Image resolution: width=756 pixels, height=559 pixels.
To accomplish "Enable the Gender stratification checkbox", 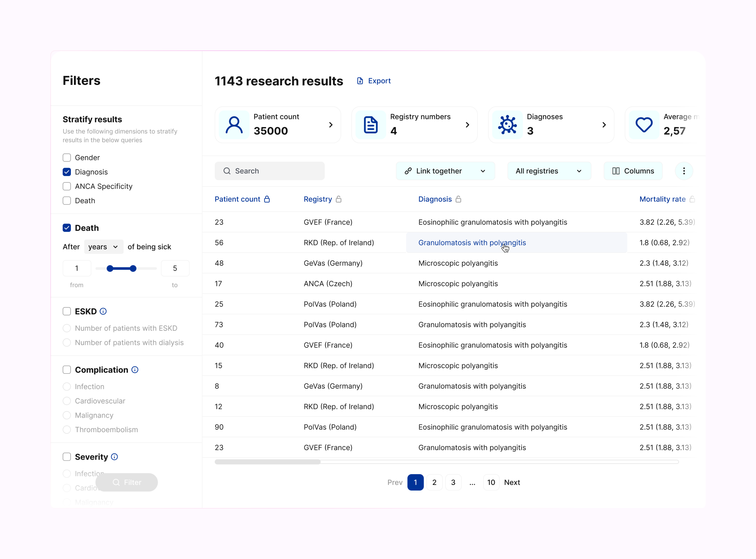I will 67,157.
